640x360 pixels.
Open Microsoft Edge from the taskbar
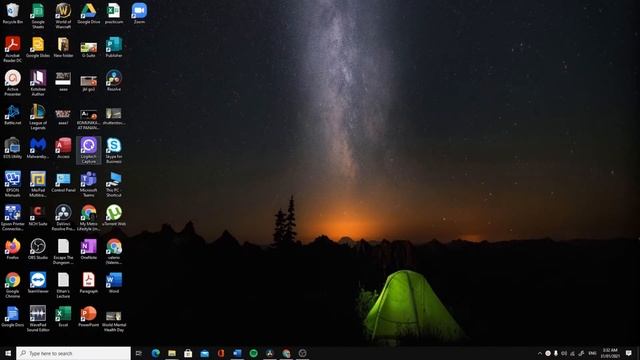[156, 353]
